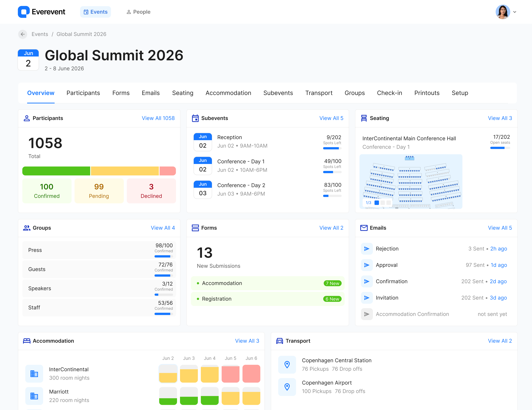Select the Check-in tab
The image size is (532, 410).
[389, 93]
